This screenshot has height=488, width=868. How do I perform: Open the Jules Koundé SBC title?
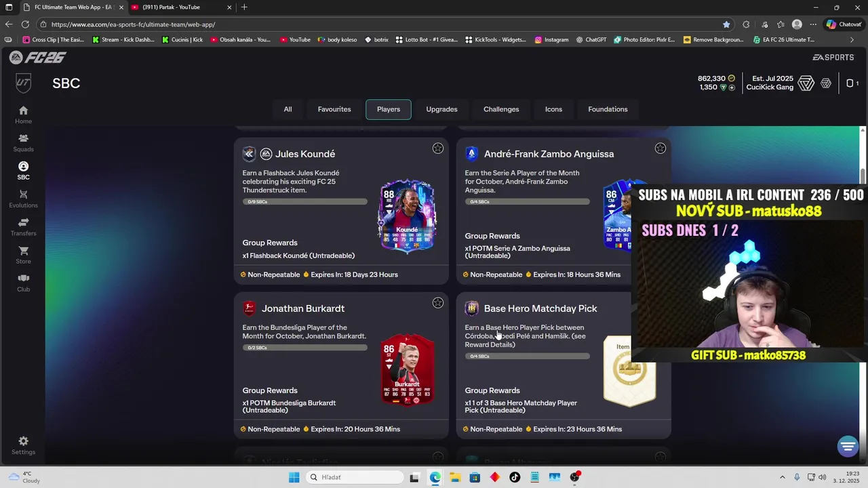pos(305,154)
